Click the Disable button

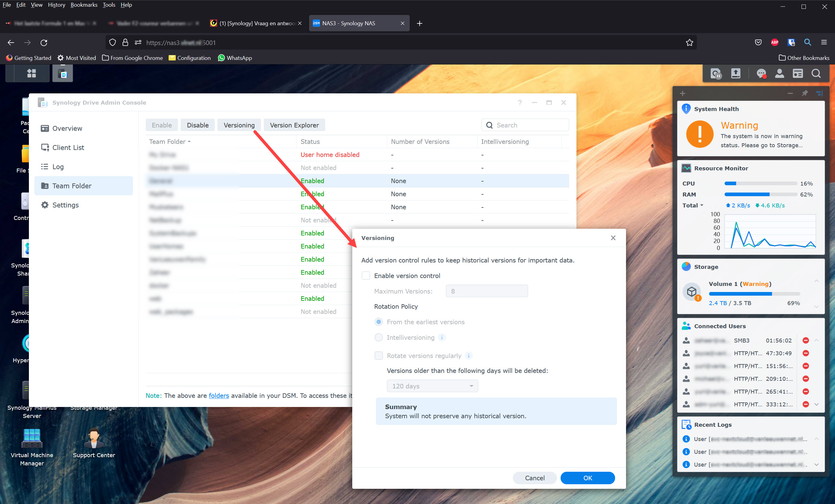tap(197, 125)
